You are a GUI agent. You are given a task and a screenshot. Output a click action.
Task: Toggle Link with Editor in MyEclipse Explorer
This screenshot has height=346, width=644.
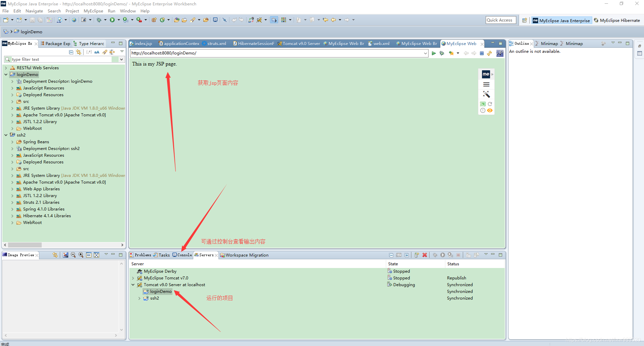(x=79, y=52)
